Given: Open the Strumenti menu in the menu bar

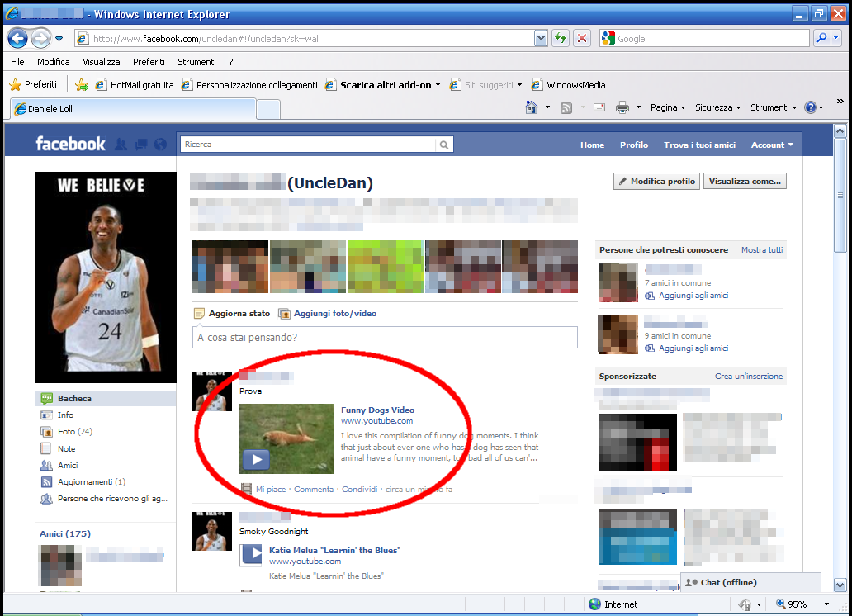Looking at the screenshot, I should coord(196,62).
